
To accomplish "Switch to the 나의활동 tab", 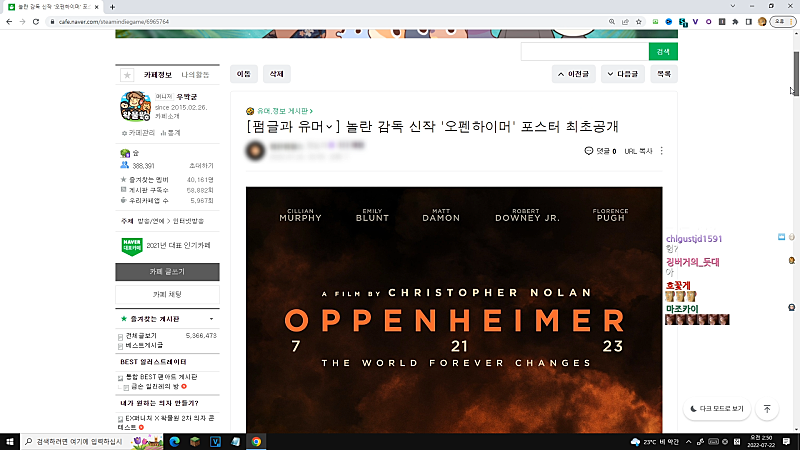I will [x=195, y=75].
